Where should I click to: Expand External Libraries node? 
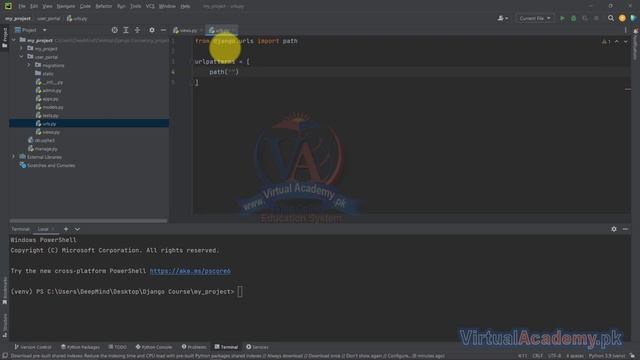click(14, 157)
